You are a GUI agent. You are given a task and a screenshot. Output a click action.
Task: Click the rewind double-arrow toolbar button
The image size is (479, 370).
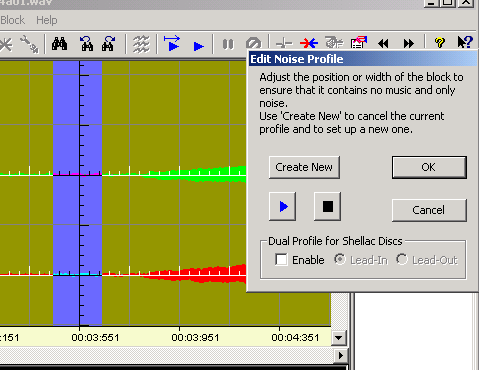[x=383, y=43]
